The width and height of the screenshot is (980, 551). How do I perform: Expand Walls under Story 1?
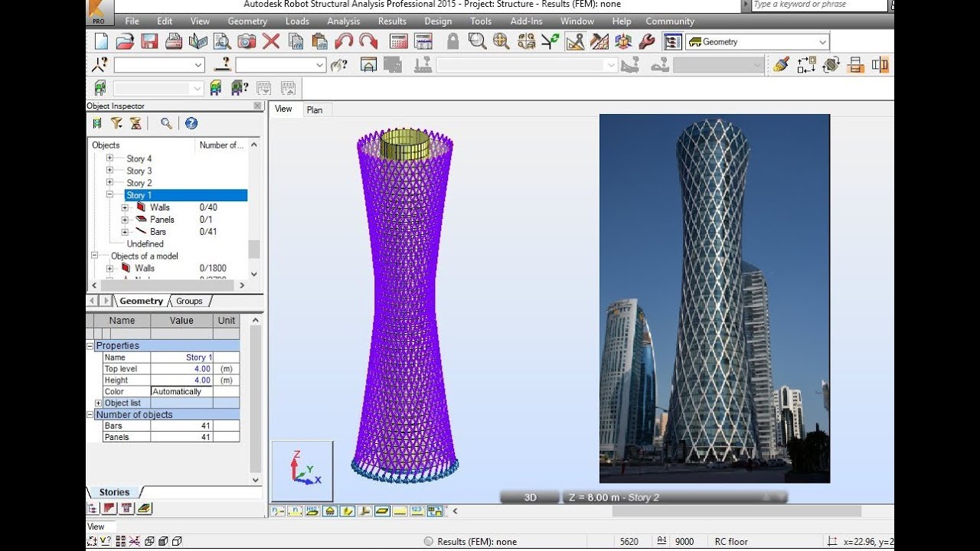[125, 207]
